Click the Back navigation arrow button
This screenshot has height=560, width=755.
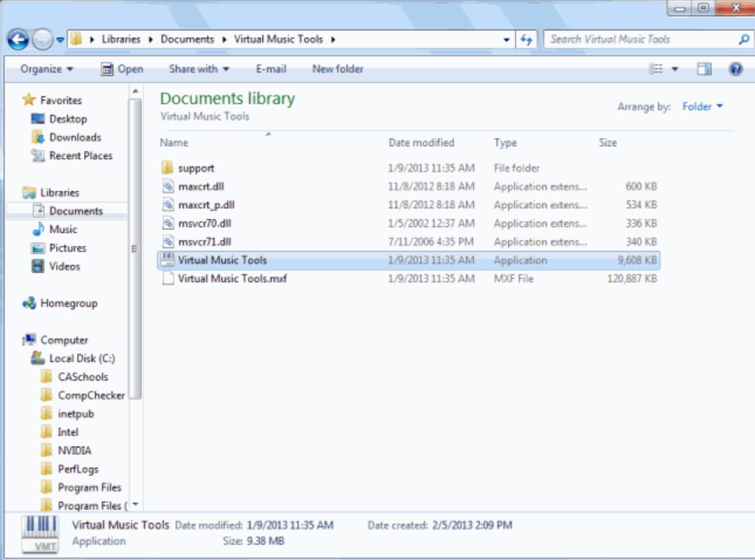click(x=18, y=39)
